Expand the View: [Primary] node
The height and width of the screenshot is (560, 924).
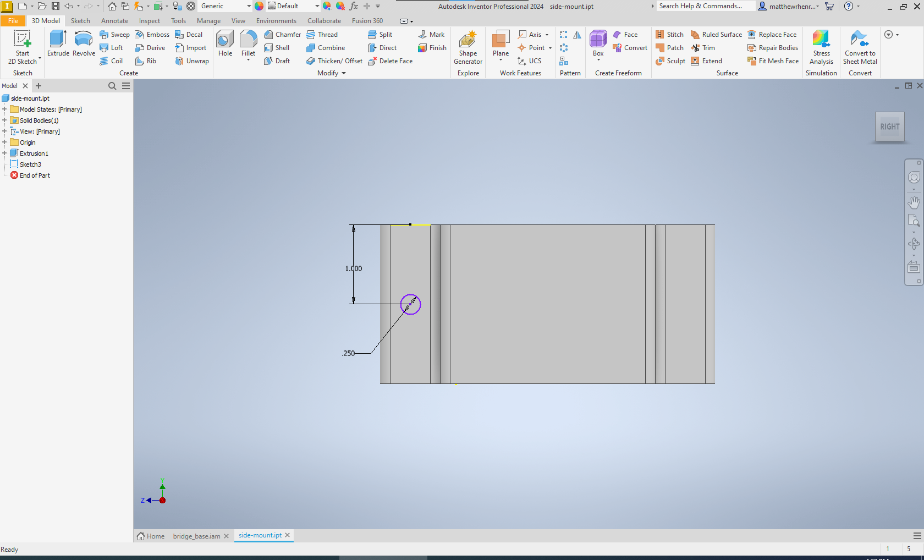(x=4, y=131)
